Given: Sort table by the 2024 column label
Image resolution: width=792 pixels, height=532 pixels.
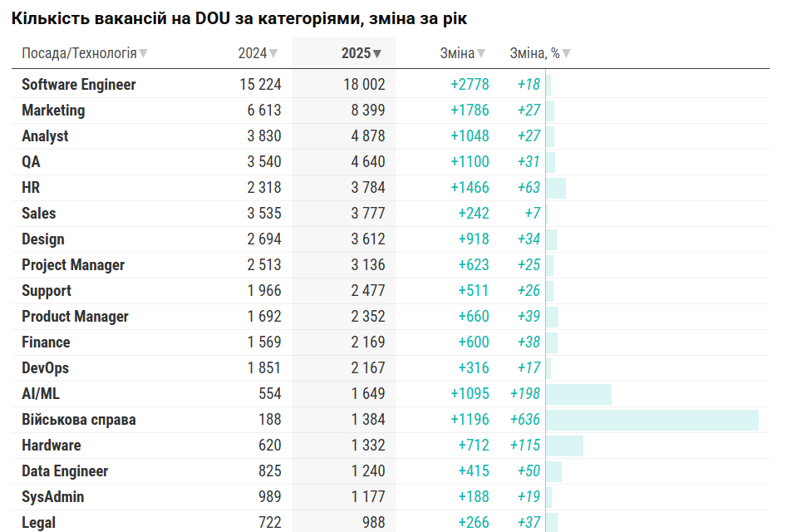Looking at the screenshot, I should pyautogui.click(x=253, y=53).
